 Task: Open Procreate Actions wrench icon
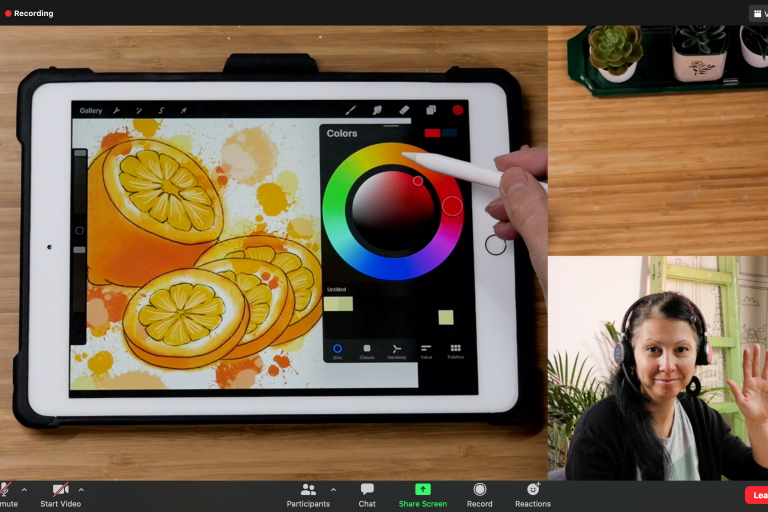point(116,110)
